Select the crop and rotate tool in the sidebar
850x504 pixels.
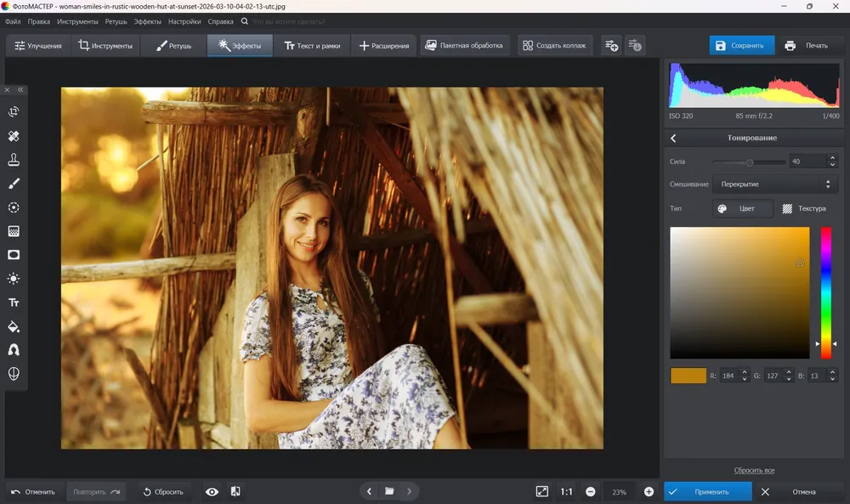(x=14, y=111)
